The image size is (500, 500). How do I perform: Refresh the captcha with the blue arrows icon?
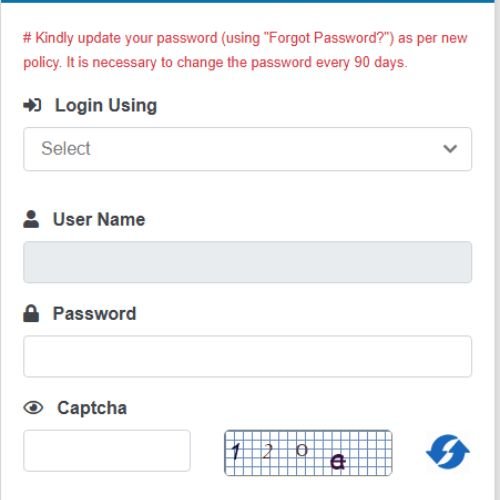(448, 452)
